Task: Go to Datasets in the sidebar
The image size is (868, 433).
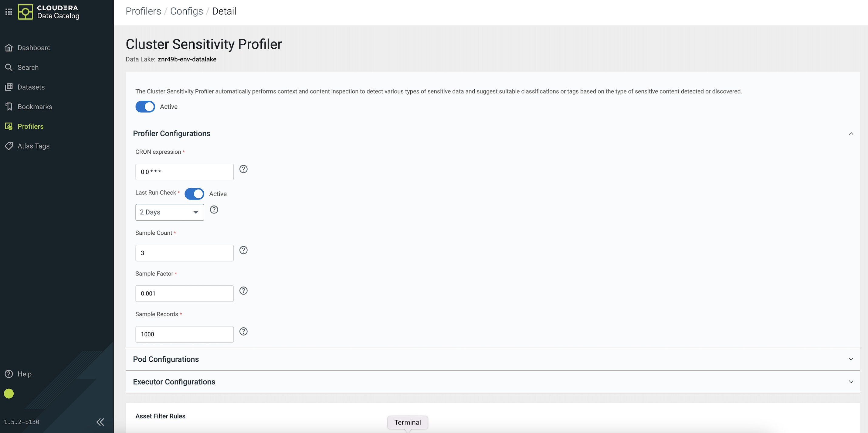Action: point(31,87)
